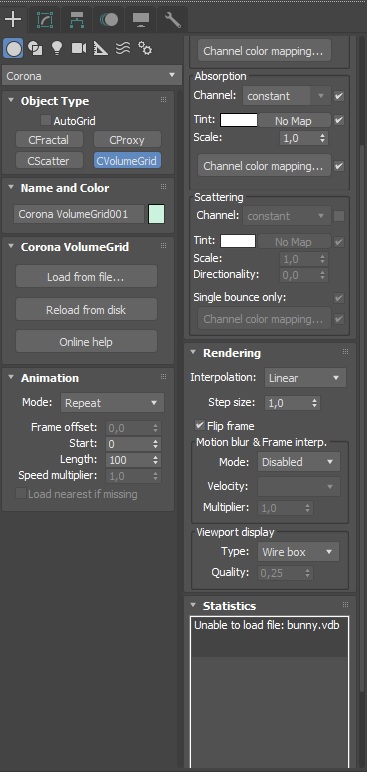Viewport: 367px width, 772px height.
Task: Open the Utilities wrench tab
Action: click(x=172, y=20)
